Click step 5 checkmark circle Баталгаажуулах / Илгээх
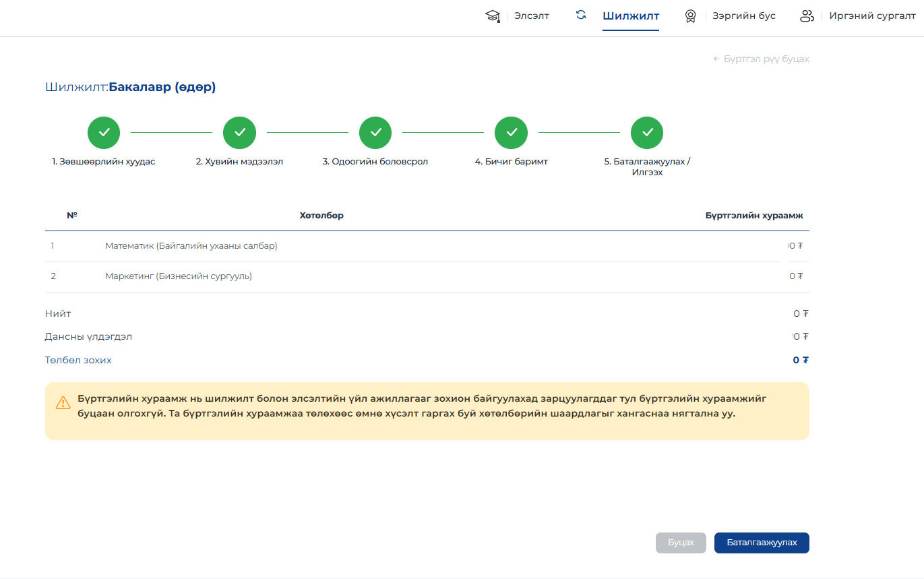 647,133
